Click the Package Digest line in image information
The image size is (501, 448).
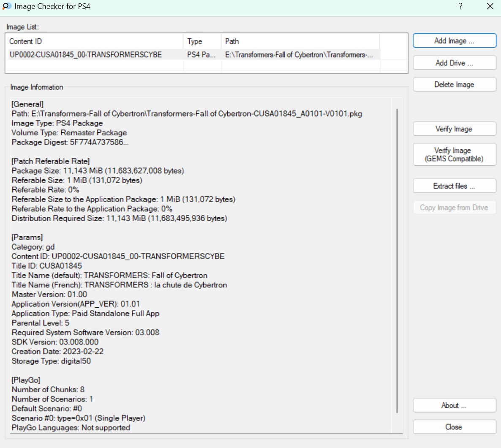click(70, 142)
